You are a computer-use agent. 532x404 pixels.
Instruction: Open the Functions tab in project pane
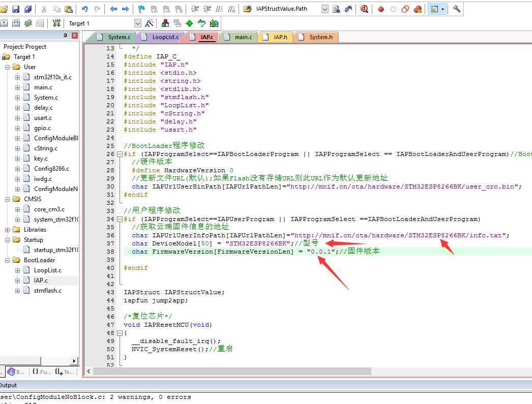pos(41,372)
